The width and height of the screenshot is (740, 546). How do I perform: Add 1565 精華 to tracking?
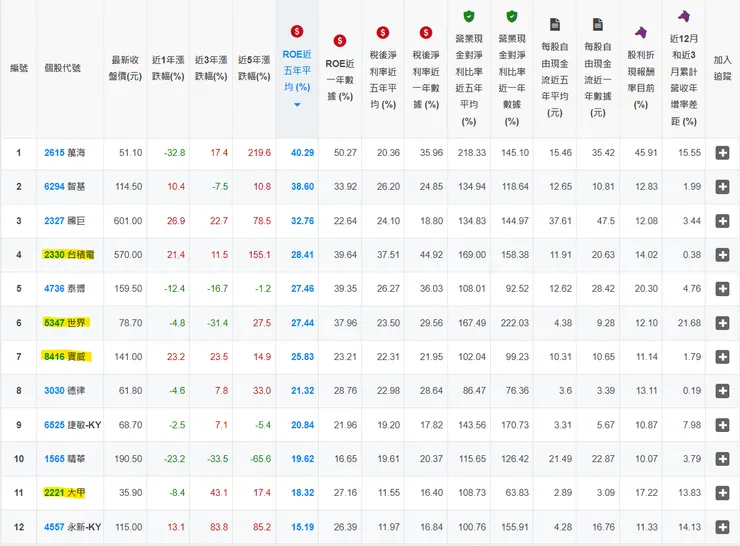coord(722,459)
